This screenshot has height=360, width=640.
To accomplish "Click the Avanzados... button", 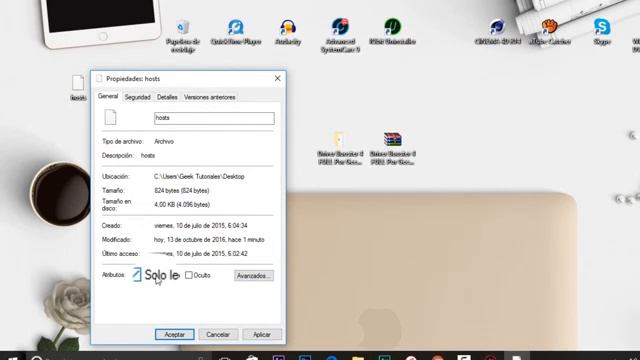I will (x=253, y=276).
